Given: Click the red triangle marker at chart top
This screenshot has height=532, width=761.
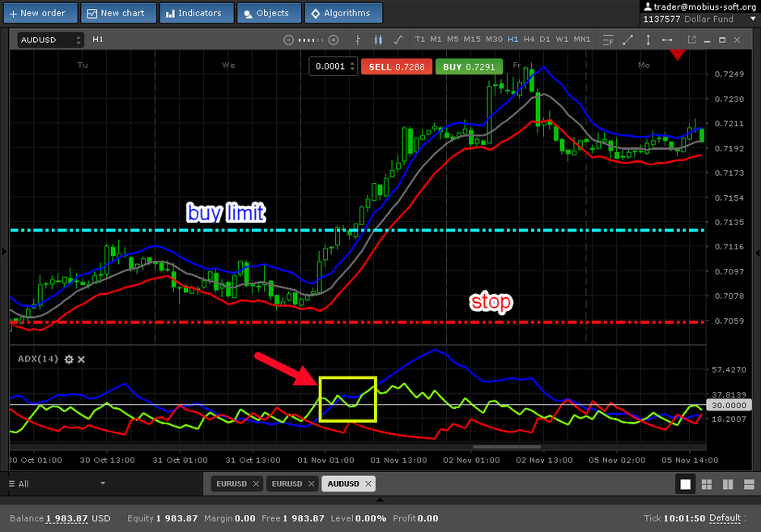Looking at the screenshot, I should [678, 55].
